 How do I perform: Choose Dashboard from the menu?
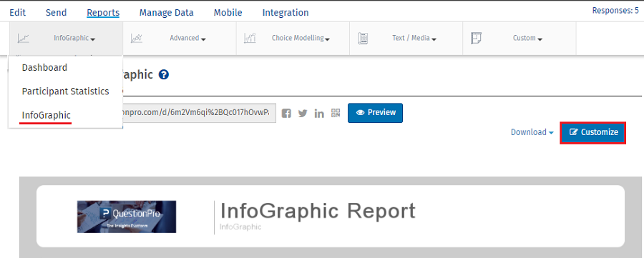(x=45, y=68)
